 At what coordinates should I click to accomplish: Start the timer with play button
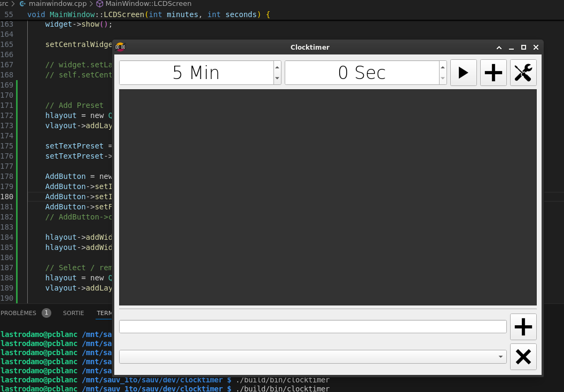point(463,73)
